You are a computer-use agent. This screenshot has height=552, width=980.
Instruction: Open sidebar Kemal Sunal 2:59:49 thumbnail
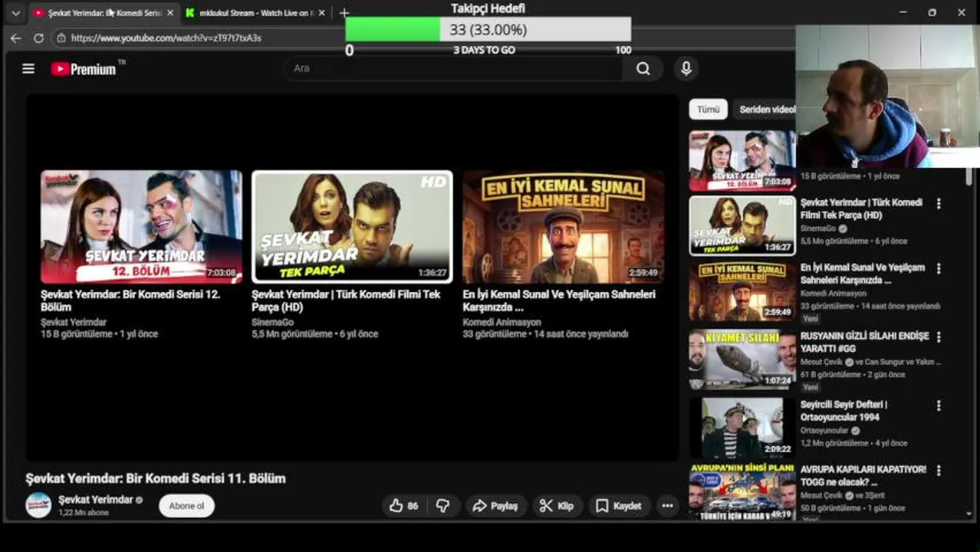click(742, 292)
